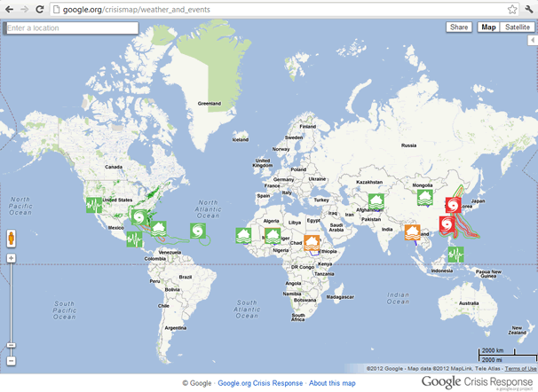Screen dimensions: 538x392
Task: Click the browser back arrow
Action: 9,9
